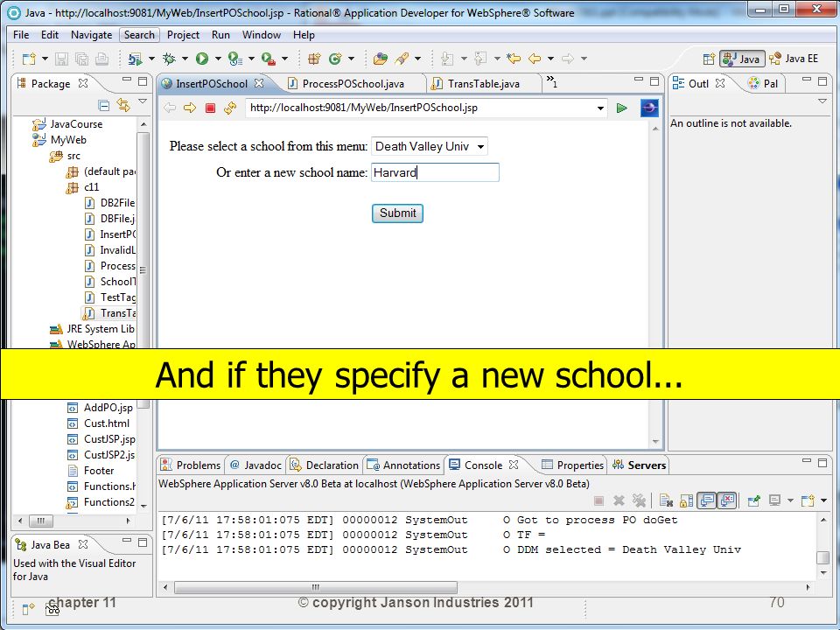The image size is (840, 630).
Task: Click the Submit button
Action: (397, 213)
